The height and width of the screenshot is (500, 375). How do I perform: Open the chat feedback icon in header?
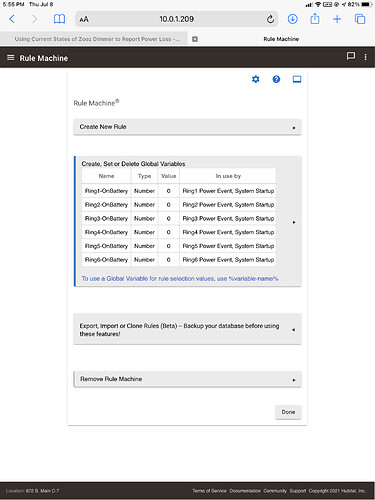[x=351, y=56]
